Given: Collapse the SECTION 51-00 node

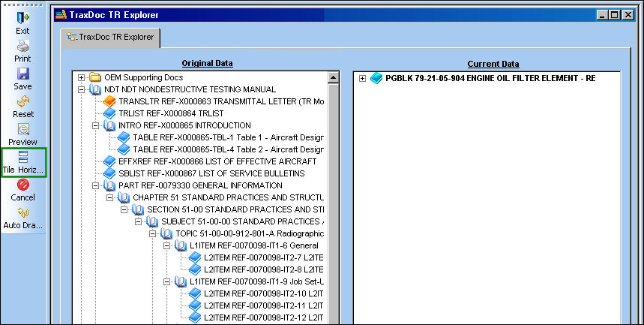Looking at the screenshot, I should tap(124, 209).
